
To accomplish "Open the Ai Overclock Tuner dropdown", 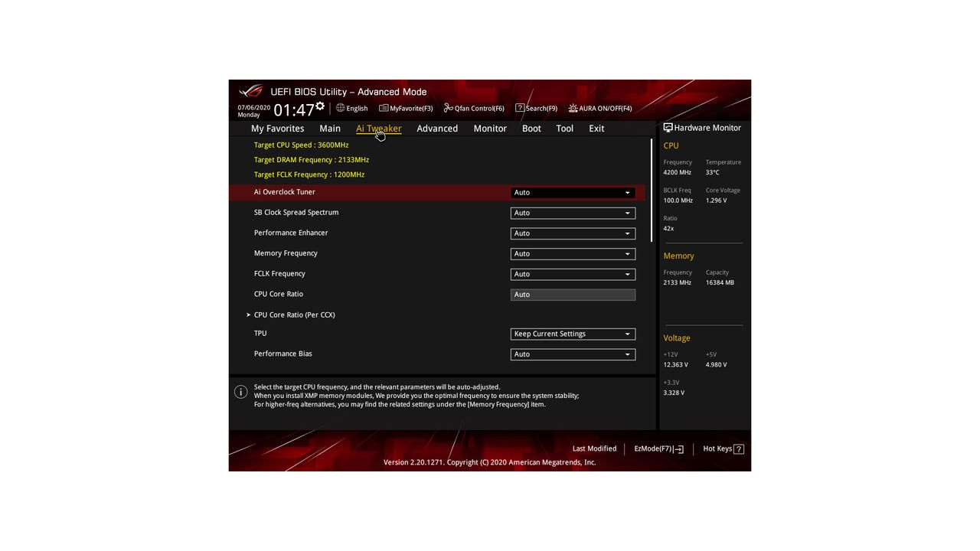I will click(x=573, y=193).
